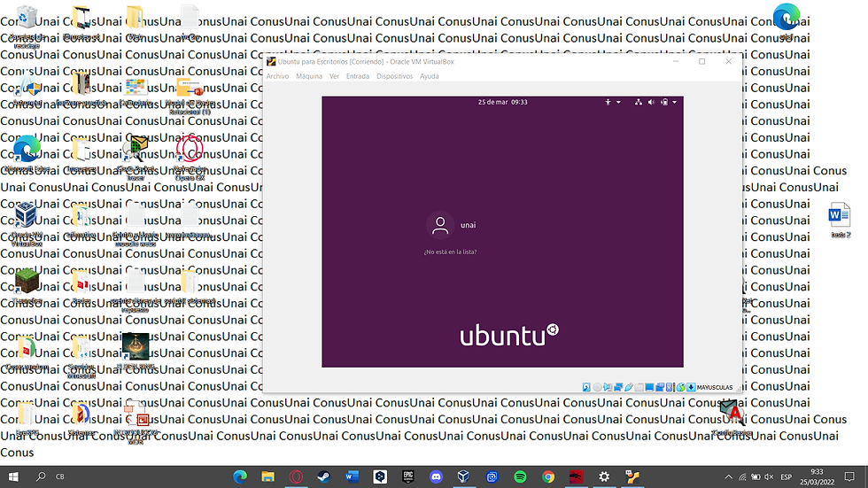Open Discord from the taskbar
This screenshot has height=488, width=868.
436,476
